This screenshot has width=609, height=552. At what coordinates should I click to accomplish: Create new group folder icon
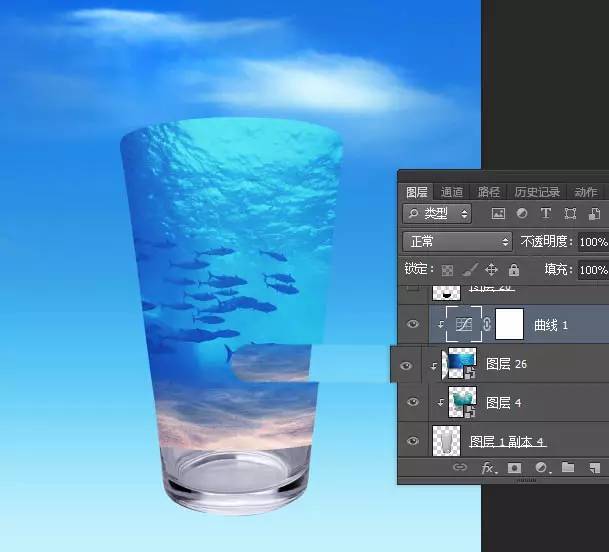point(567,467)
